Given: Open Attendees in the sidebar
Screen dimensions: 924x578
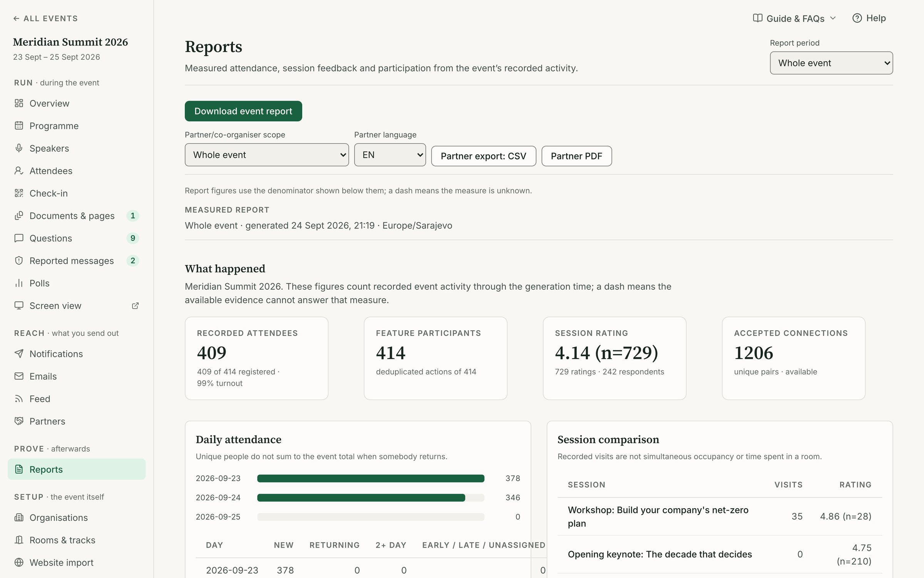Looking at the screenshot, I should [x=77, y=171].
